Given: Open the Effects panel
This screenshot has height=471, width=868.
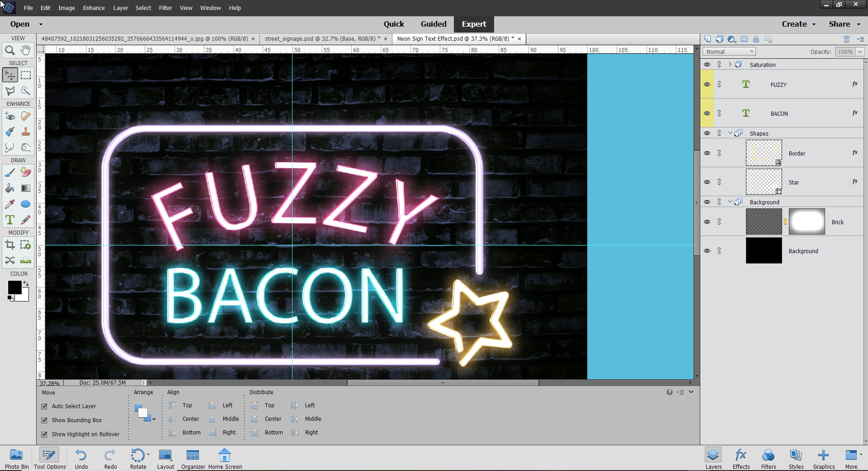Looking at the screenshot, I should point(741,458).
